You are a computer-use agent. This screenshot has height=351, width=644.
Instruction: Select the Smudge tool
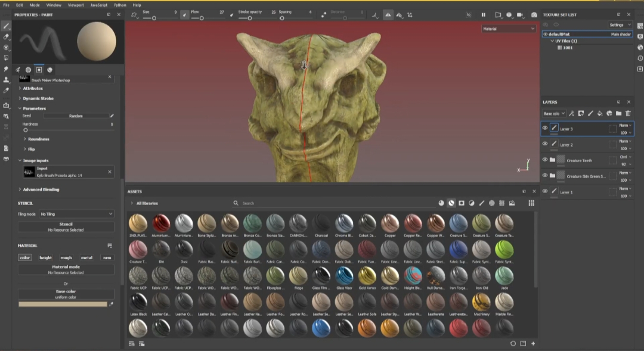point(6,69)
